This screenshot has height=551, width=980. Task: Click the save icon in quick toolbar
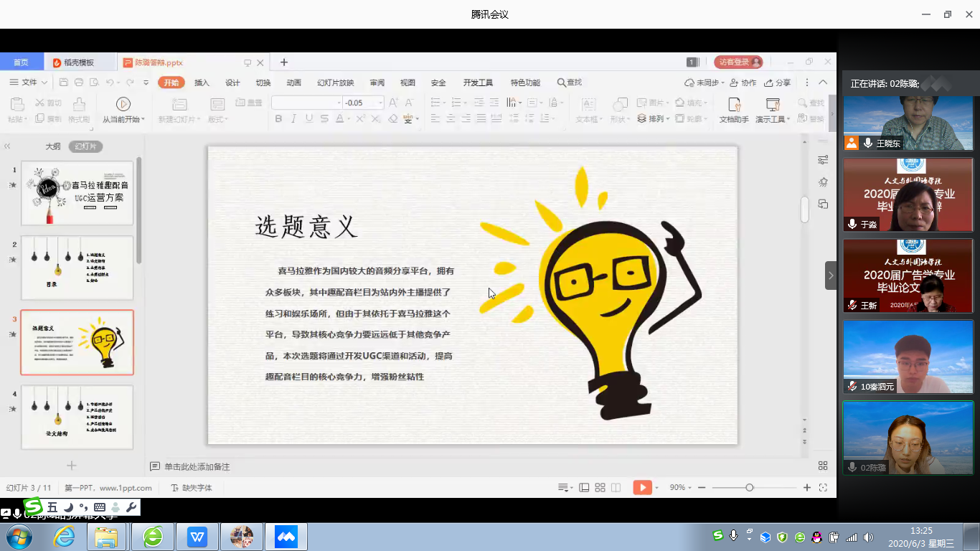click(64, 83)
